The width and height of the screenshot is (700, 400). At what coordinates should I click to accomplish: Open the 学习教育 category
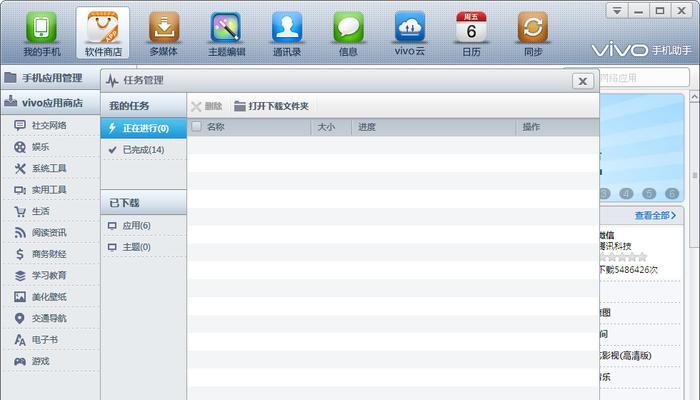click(x=50, y=275)
